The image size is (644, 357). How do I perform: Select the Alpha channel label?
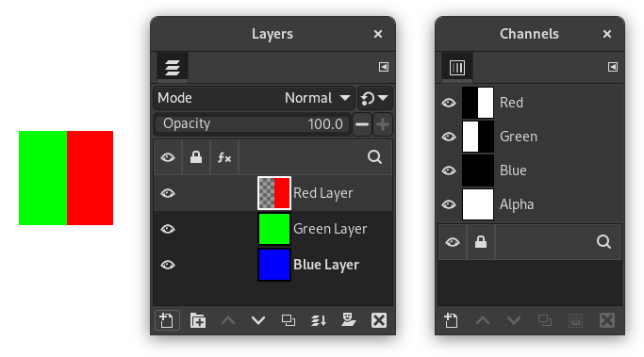pyautogui.click(x=517, y=204)
